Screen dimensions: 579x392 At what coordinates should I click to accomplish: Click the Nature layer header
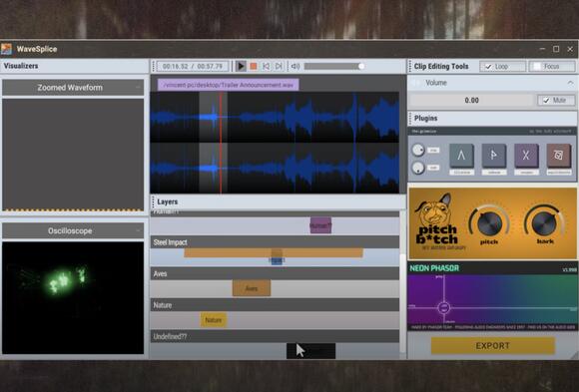tap(275, 305)
